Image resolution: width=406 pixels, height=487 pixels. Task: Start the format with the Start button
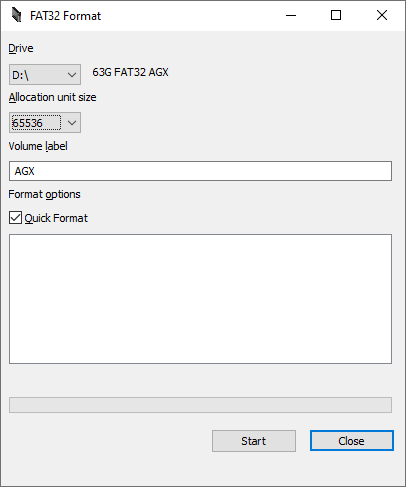point(254,441)
